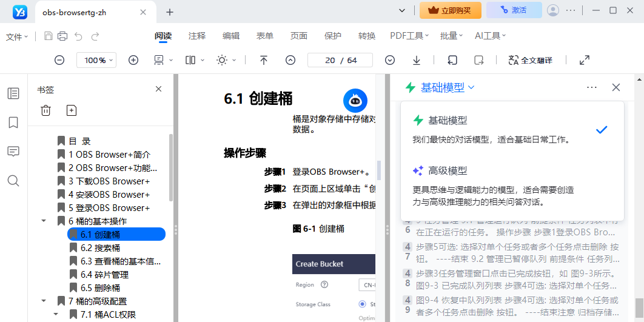This screenshot has height=322, width=644.
Task: Click the 激活 button
Action: 514,10
